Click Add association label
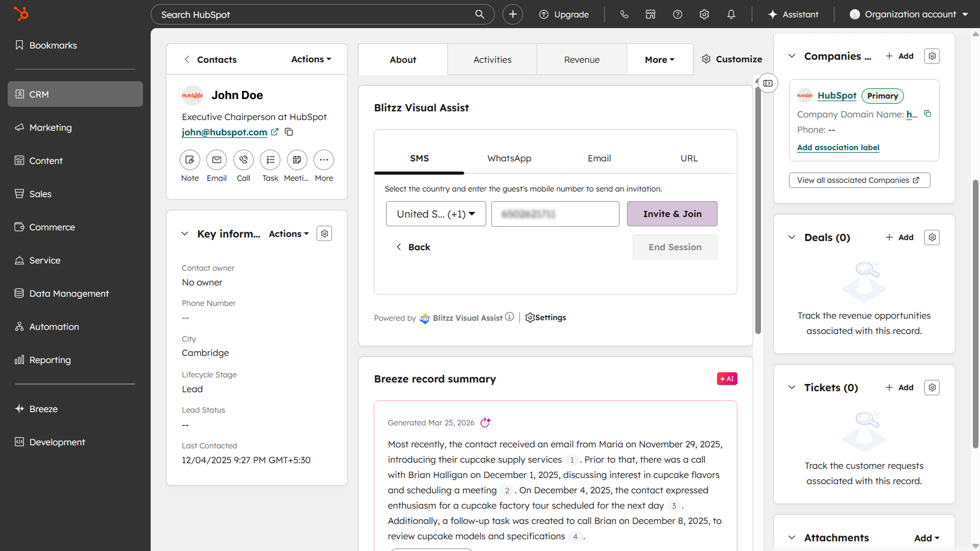 tap(838, 148)
